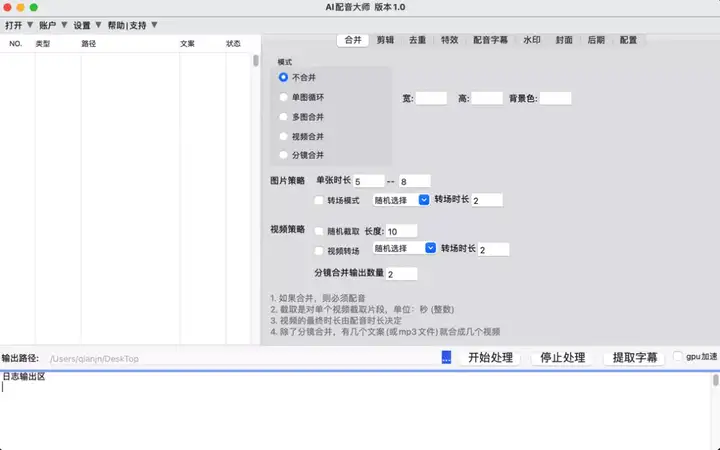Open the 转场模式 随机选择 dropdown

coord(401,200)
